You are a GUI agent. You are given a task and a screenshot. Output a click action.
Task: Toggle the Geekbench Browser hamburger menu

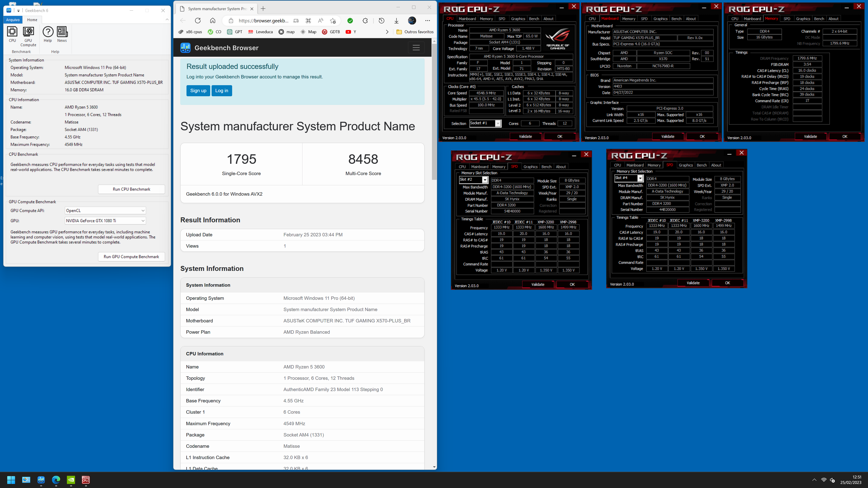(x=416, y=48)
